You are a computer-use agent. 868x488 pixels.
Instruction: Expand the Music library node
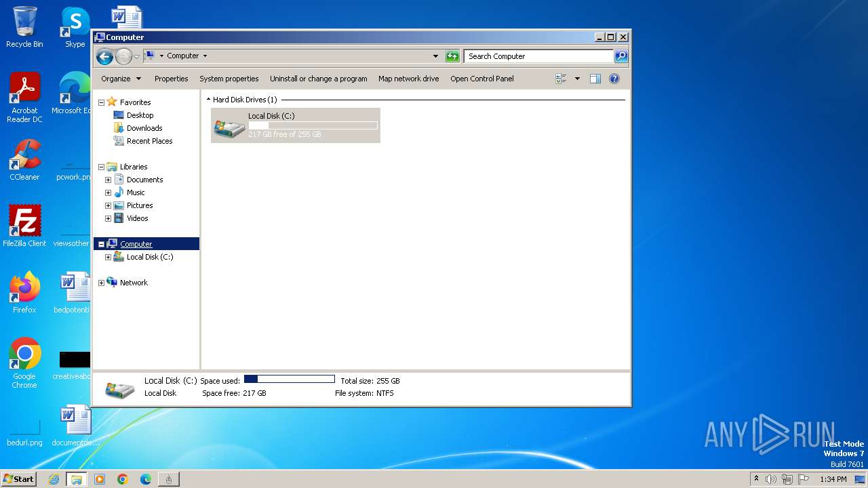pyautogui.click(x=108, y=192)
